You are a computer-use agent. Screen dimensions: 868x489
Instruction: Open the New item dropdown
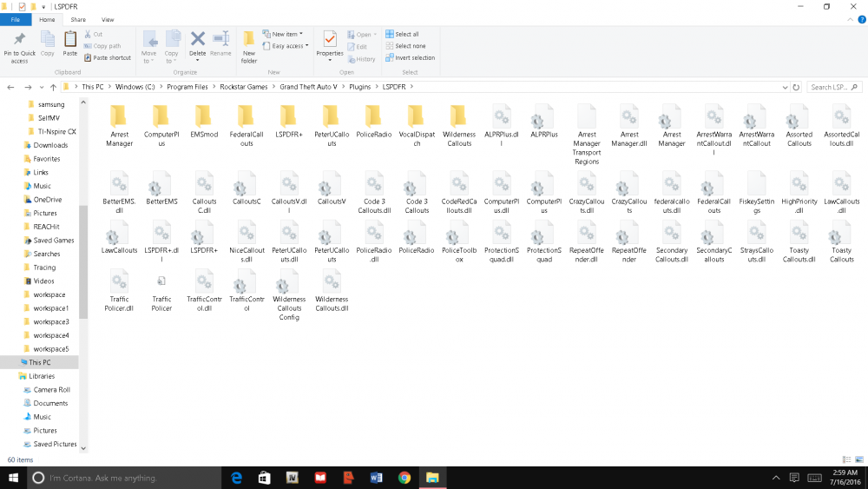pyautogui.click(x=282, y=35)
